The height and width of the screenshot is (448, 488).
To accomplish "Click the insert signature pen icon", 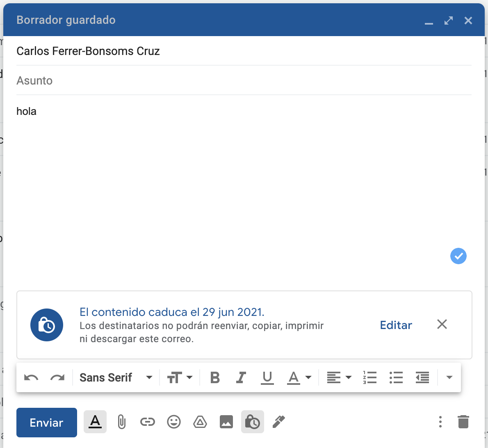I will point(279,422).
